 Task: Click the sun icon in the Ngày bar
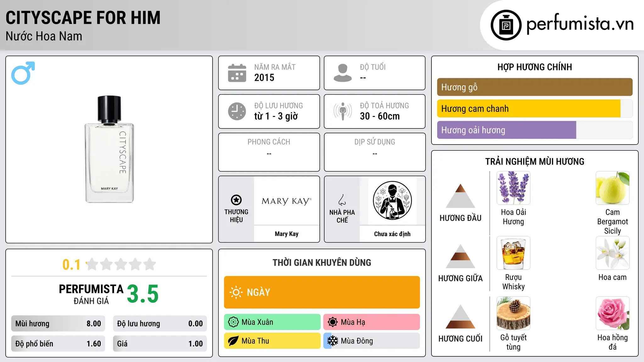pos(236,292)
